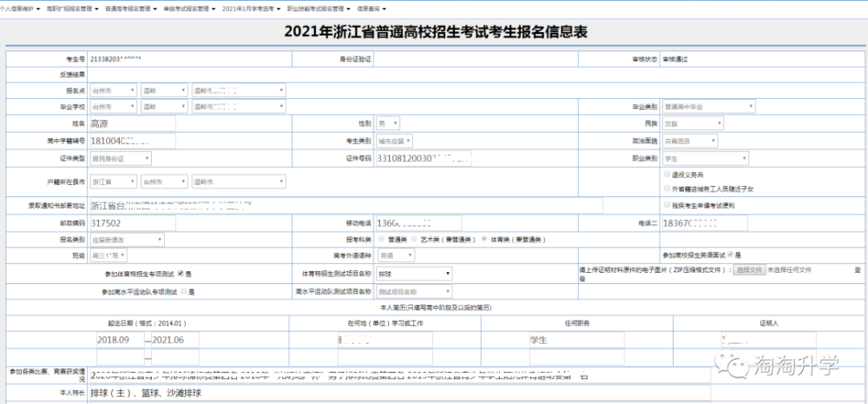Click the 在何地（单位）学习或工作 field in first row
The image size is (868, 404).
(x=385, y=340)
